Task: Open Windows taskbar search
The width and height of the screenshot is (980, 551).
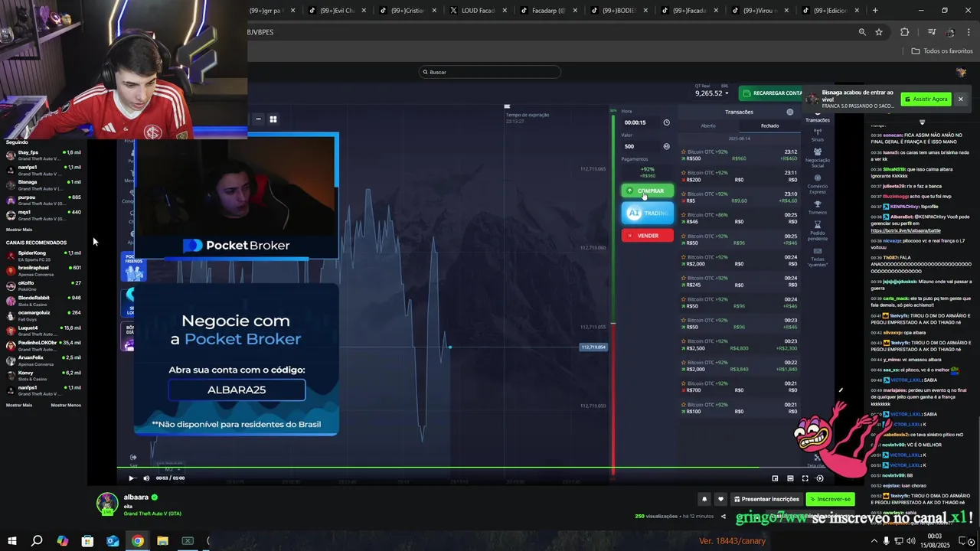Action: tap(37, 541)
